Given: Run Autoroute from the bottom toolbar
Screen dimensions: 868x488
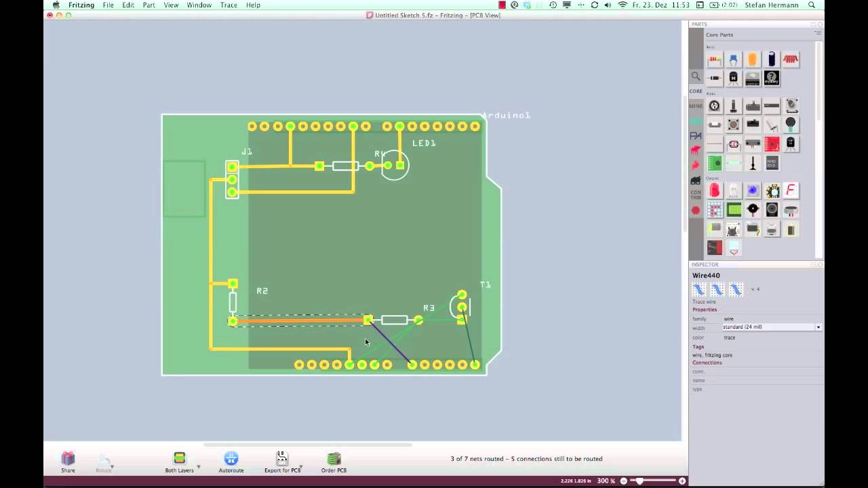Looking at the screenshot, I should tap(231, 459).
